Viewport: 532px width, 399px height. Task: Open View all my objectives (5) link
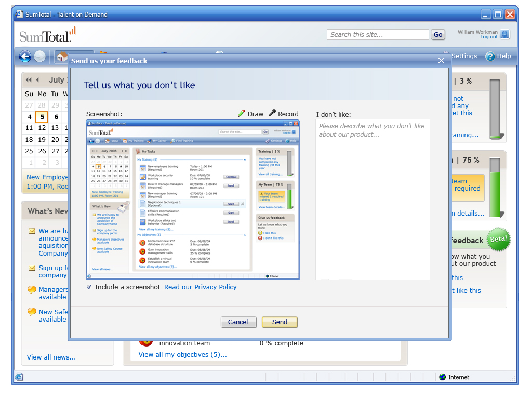coord(182,354)
